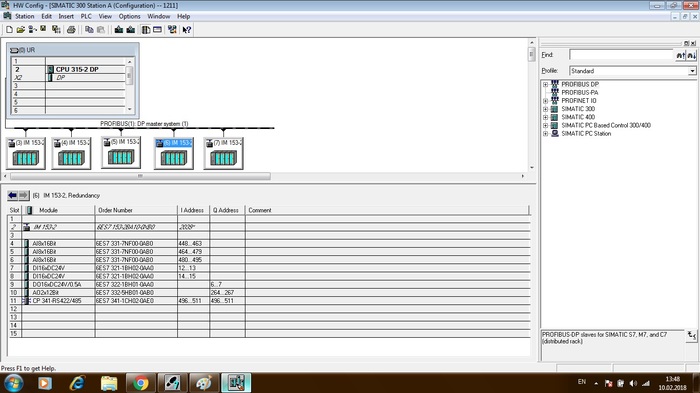Click the New station toolbar icon
700x393 pixels.
point(9,29)
